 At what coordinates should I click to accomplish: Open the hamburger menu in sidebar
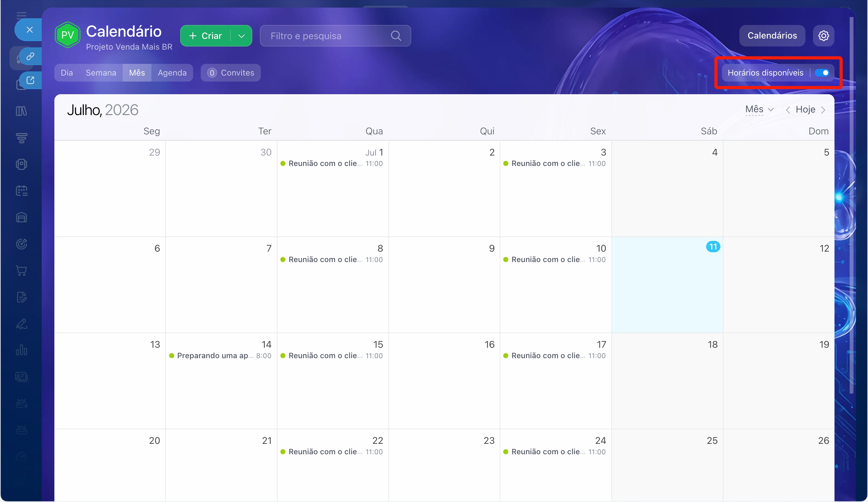click(x=21, y=15)
